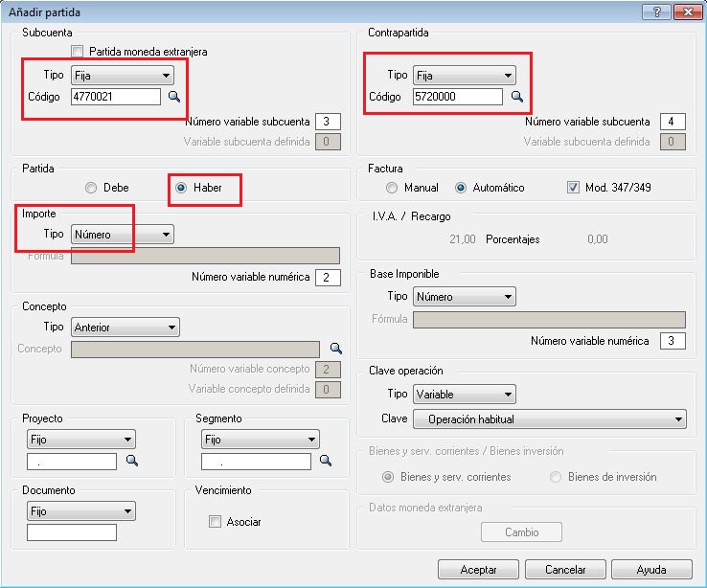The width and height of the screenshot is (707, 588).
Task: Open Clave operación Tipo dropdown showing Variable
Action: coord(464,395)
